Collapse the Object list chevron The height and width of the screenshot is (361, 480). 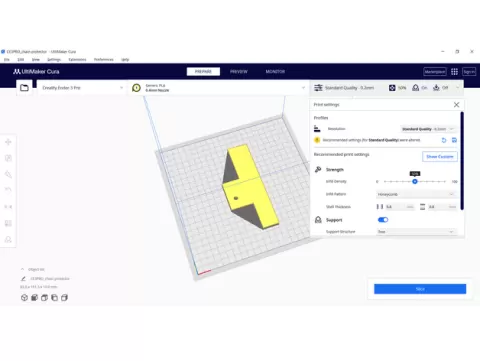[22, 269]
